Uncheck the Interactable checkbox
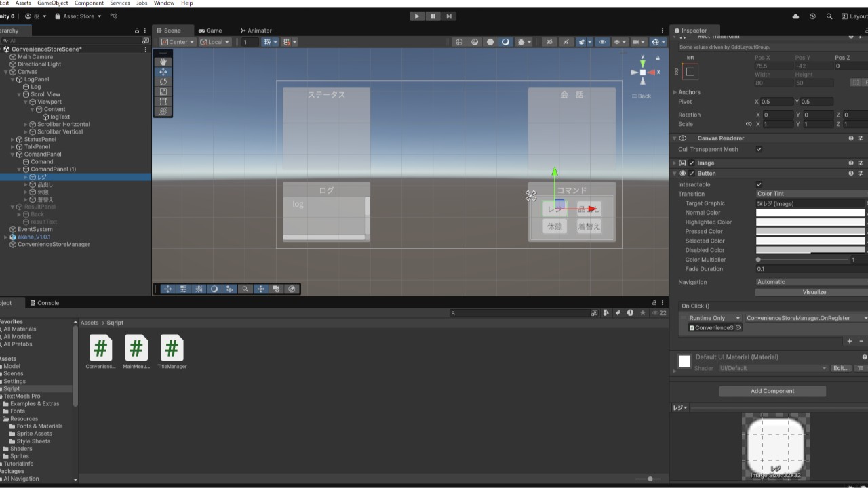The width and height of the screenshot is (868, 488). pos(759,184)
